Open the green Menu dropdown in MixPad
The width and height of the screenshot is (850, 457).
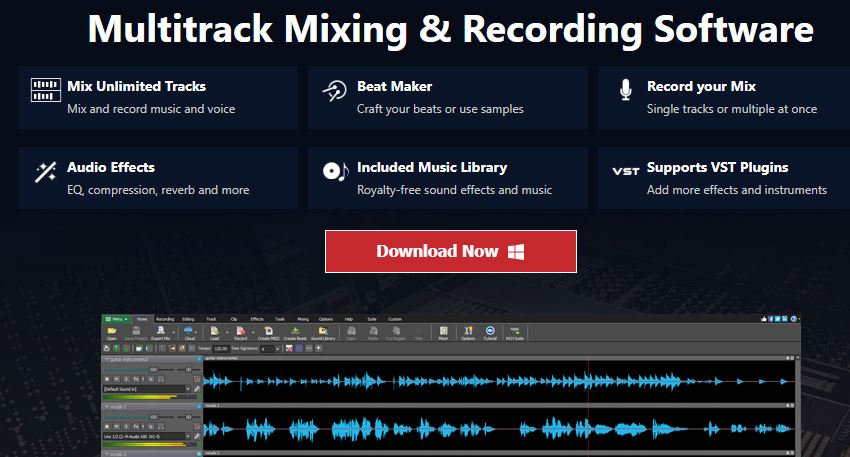coord(117,319)
